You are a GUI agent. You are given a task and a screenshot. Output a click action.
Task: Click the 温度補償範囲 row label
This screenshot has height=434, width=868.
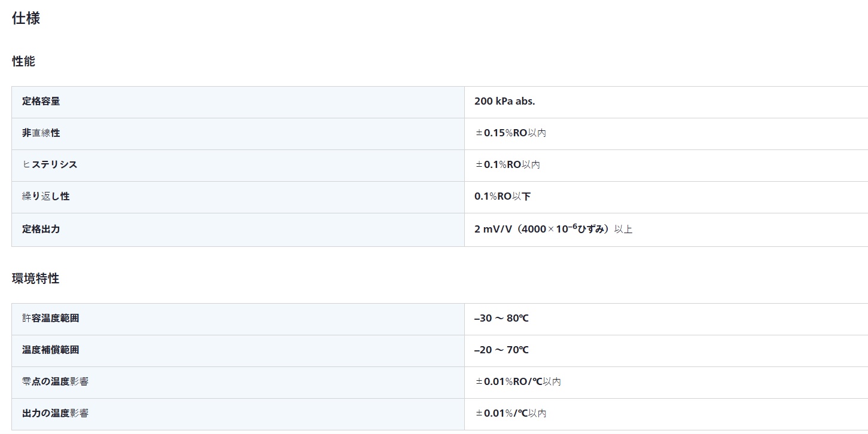[x=50, y=350]
